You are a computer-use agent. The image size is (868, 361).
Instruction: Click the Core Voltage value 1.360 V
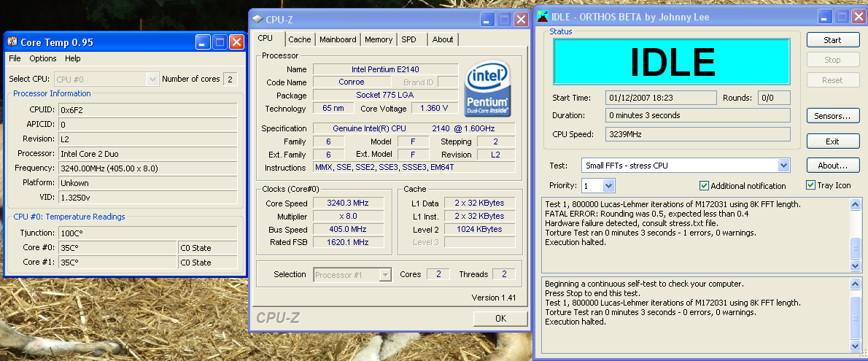[x=434, y=108]
